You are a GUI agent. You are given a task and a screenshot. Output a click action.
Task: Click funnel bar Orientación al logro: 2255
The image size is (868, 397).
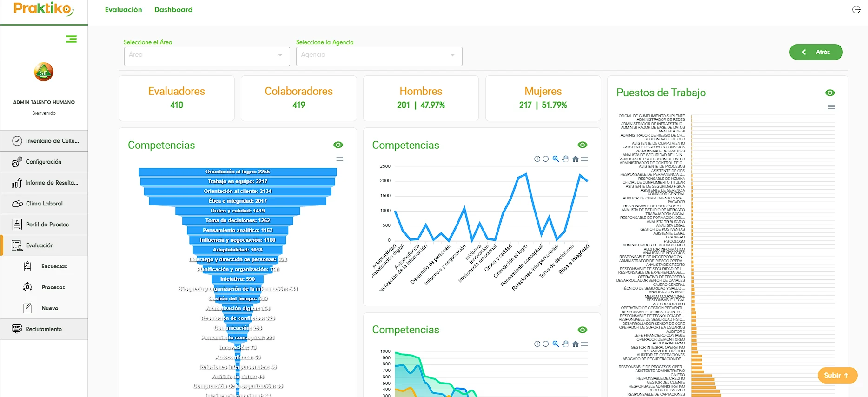coord(238,172)
